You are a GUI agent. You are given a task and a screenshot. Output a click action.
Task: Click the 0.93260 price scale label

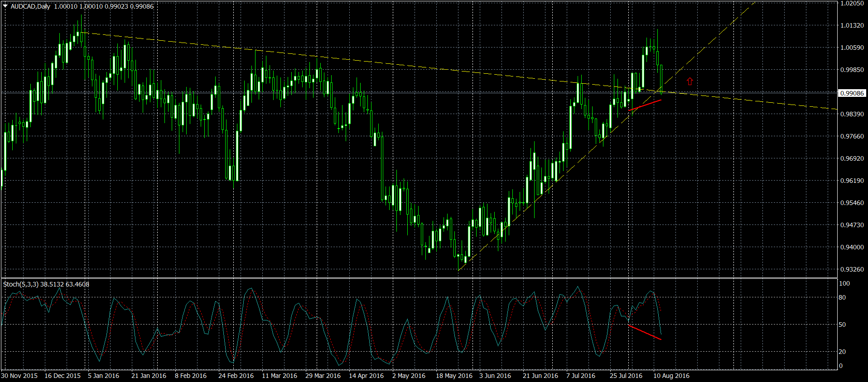click(x=852, y=269)
